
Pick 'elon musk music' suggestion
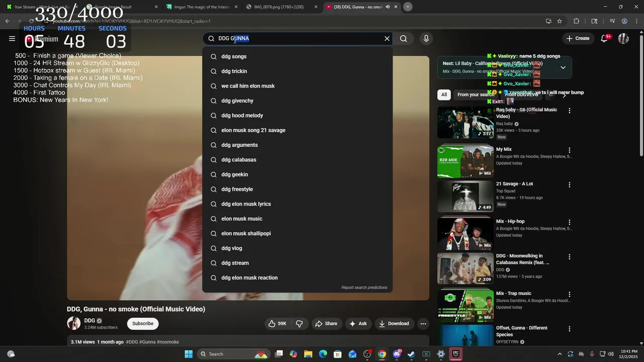[297, 219]
